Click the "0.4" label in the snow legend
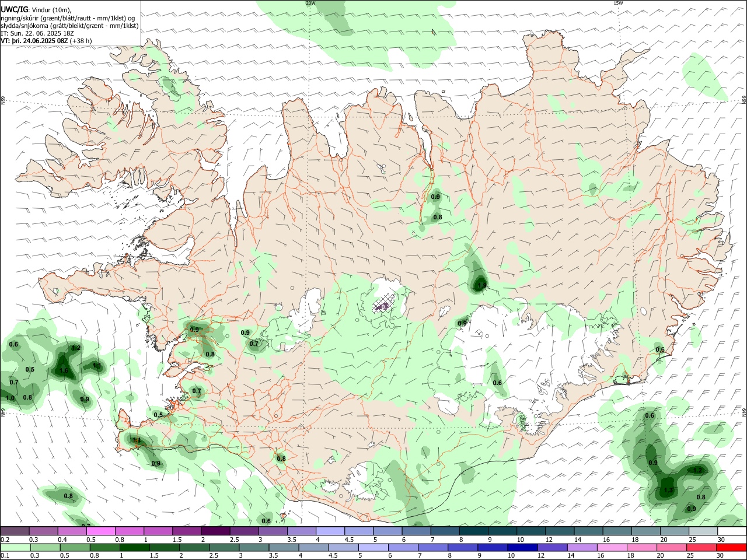747x560 pixels. tap(62, 540)
